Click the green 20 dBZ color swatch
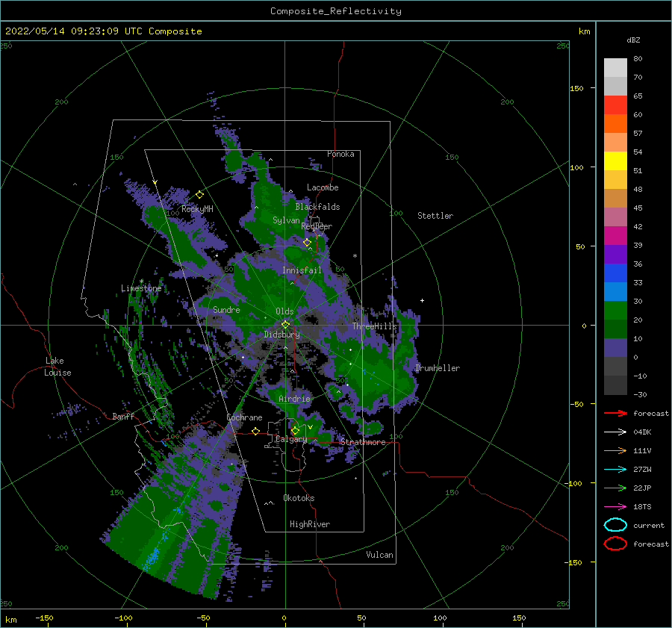This screenshot has height=628, width=672. 615,311
